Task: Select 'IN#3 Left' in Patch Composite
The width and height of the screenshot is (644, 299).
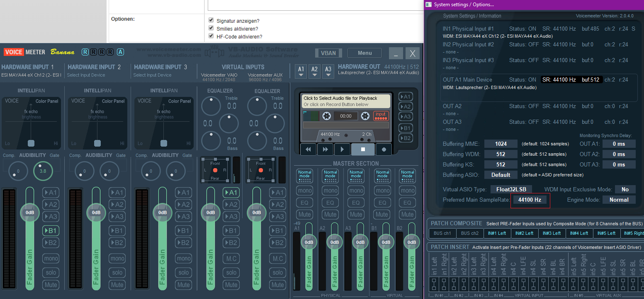Action: click(x=552, y=233)
